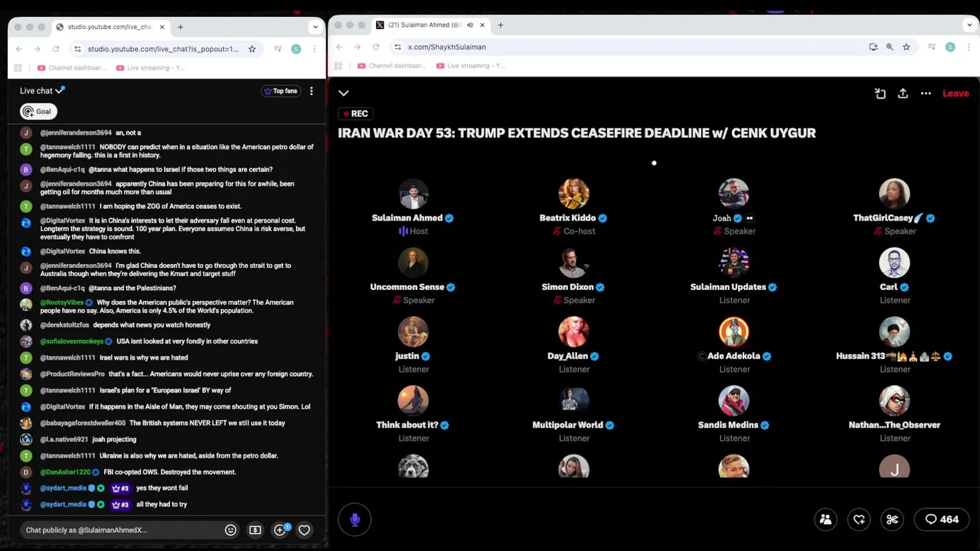The image size is (980, 551).
Task: Go back in the X browser window
Action: [x=339, y=47]
